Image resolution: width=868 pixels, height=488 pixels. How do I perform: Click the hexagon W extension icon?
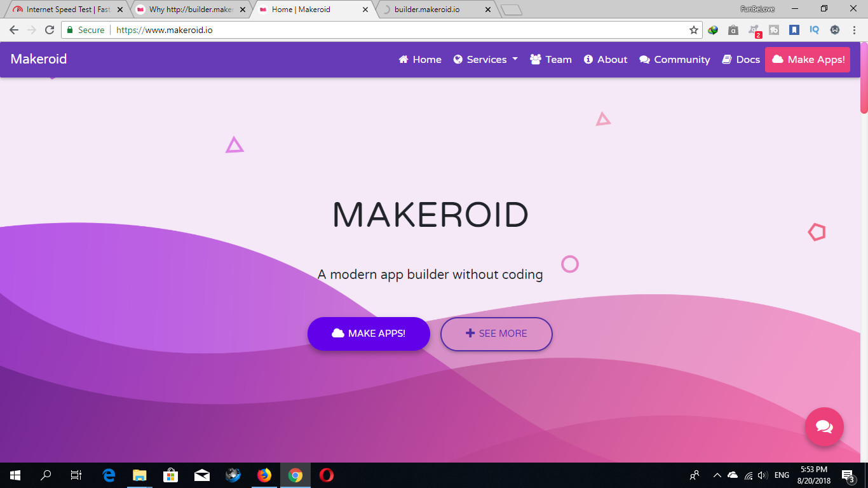835,30
